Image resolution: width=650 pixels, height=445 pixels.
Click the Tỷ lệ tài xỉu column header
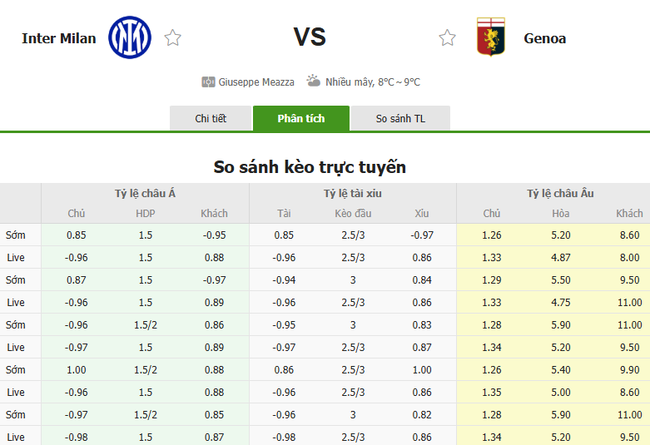(x=352, y=192)
